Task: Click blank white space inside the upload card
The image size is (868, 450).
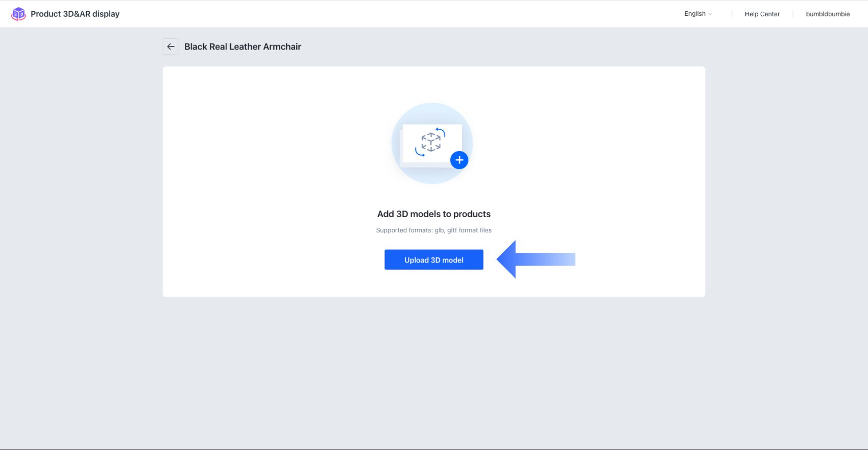Action: [x=266, y=179]
